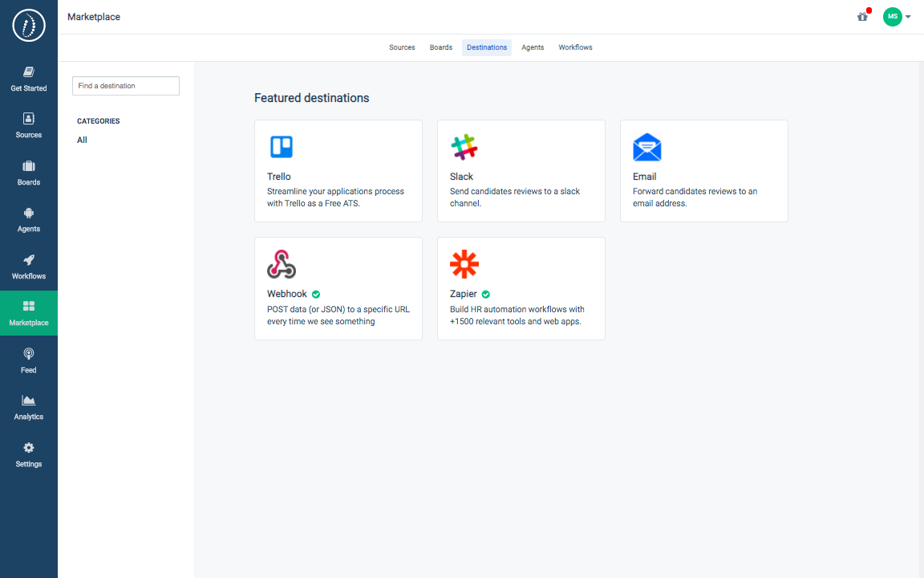Open Settings gear in sidebar
Viewport: 924px width, 578px height.
click(28, 448)
